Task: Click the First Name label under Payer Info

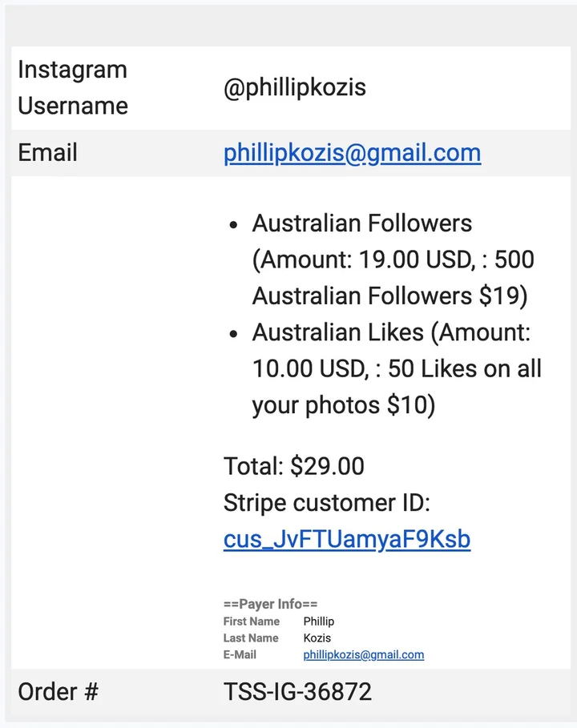Action: [x=251, y=621]
